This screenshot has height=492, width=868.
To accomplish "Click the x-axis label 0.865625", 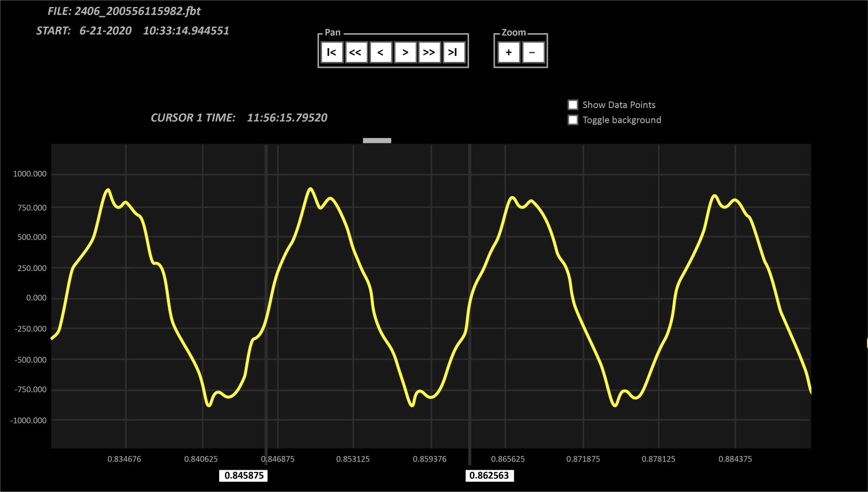I will coord(508,459).
